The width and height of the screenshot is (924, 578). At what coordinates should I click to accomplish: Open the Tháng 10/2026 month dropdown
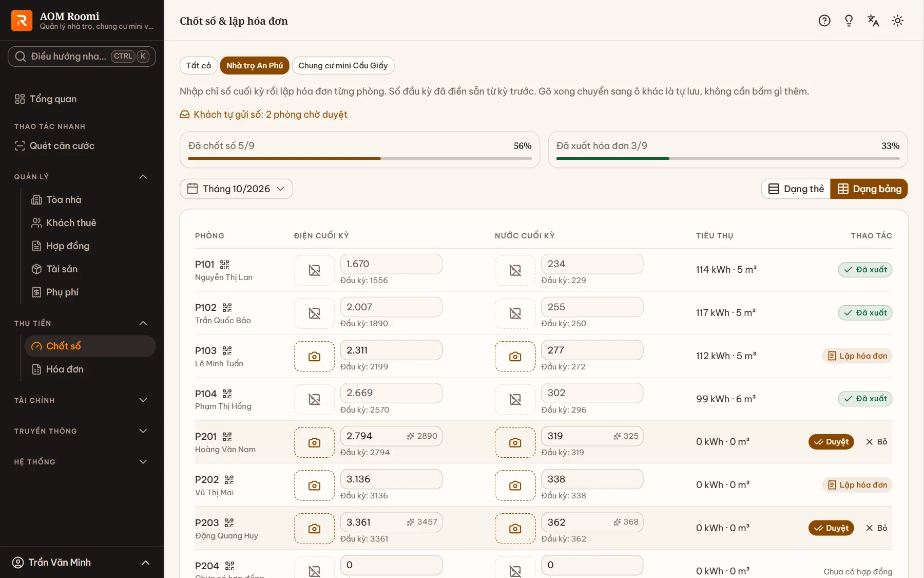(236, 189)
